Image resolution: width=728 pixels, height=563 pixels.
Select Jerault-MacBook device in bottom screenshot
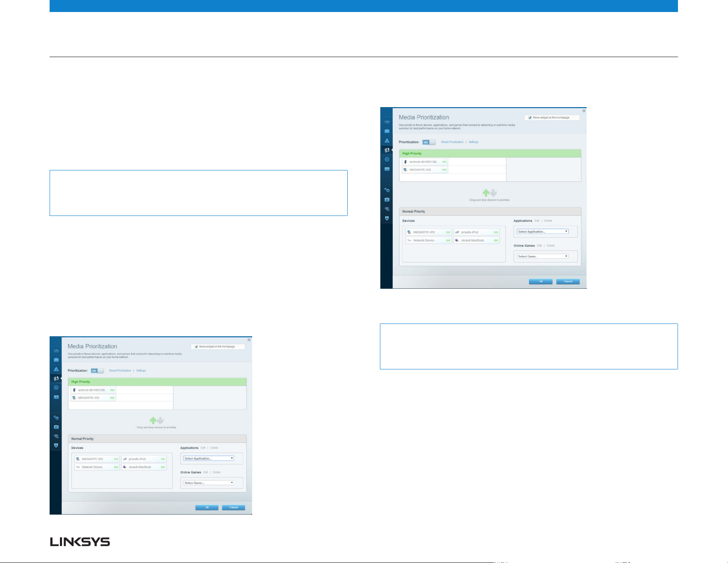click(x=144, y=467)
